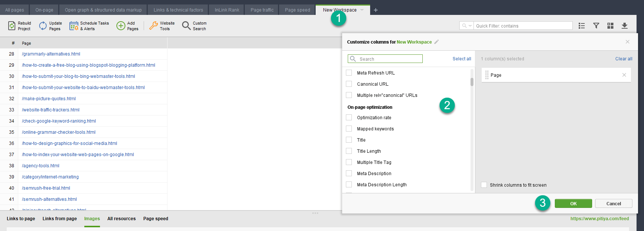Click the Quick Filter input field
The width and height of the screenshot is (644, 231).
click(523, 26)
